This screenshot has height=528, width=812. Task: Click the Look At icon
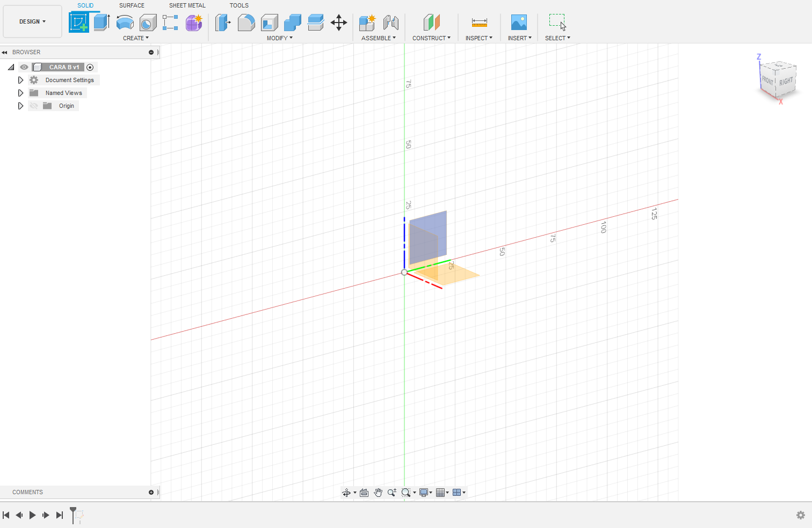point(364,493)
